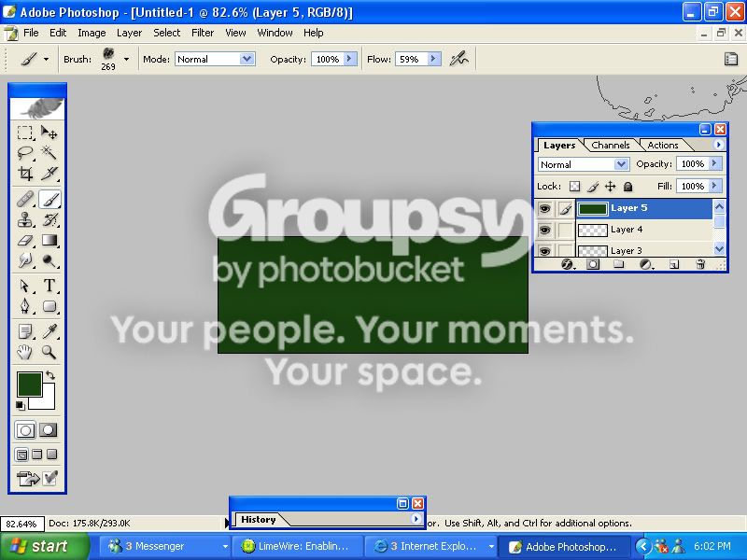Select the Gradient tool
Image resolution: width=747 pixels, height=560 pixels.
pyautogui.click(x=49, y=241)
